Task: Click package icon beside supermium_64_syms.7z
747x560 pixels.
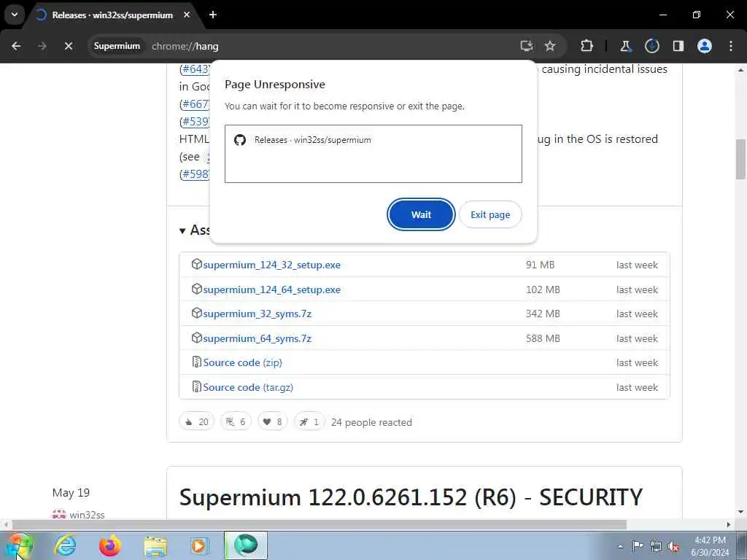Action: [x=196, y=338]
